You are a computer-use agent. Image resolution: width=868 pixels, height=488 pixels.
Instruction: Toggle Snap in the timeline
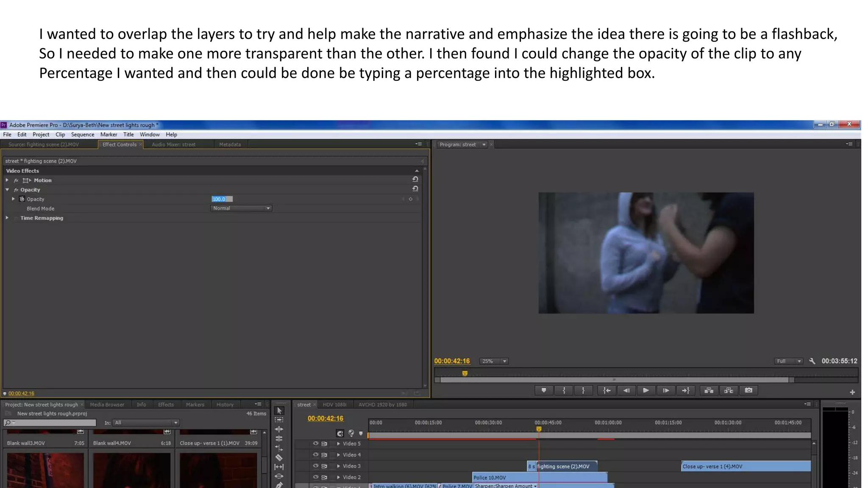coord(340,433)
